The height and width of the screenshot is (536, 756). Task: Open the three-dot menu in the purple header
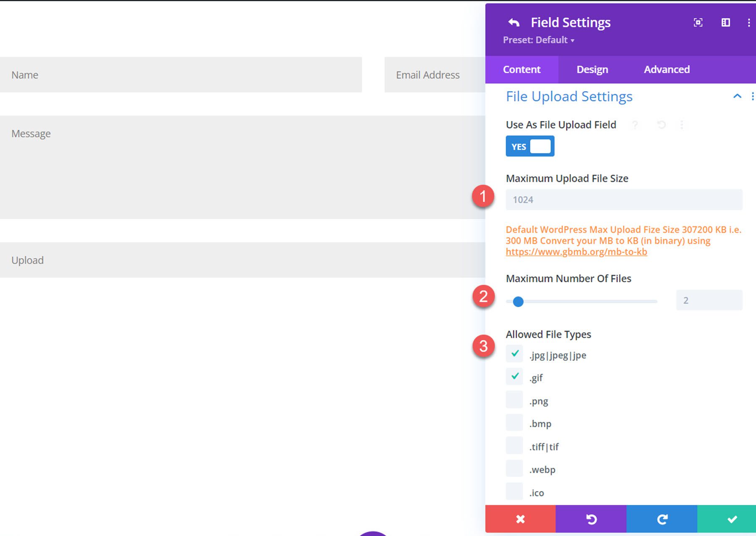(749, 23)
